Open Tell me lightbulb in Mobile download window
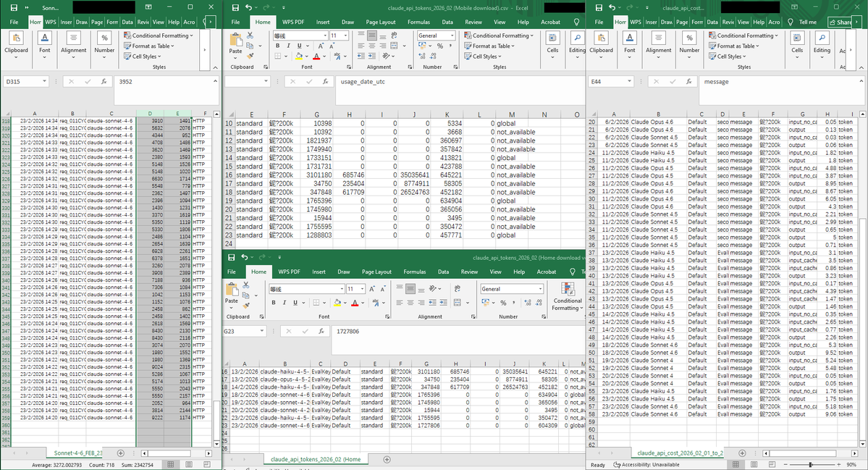Image resolution: width=868 pixels, height=470 pixels. point(576,22)
